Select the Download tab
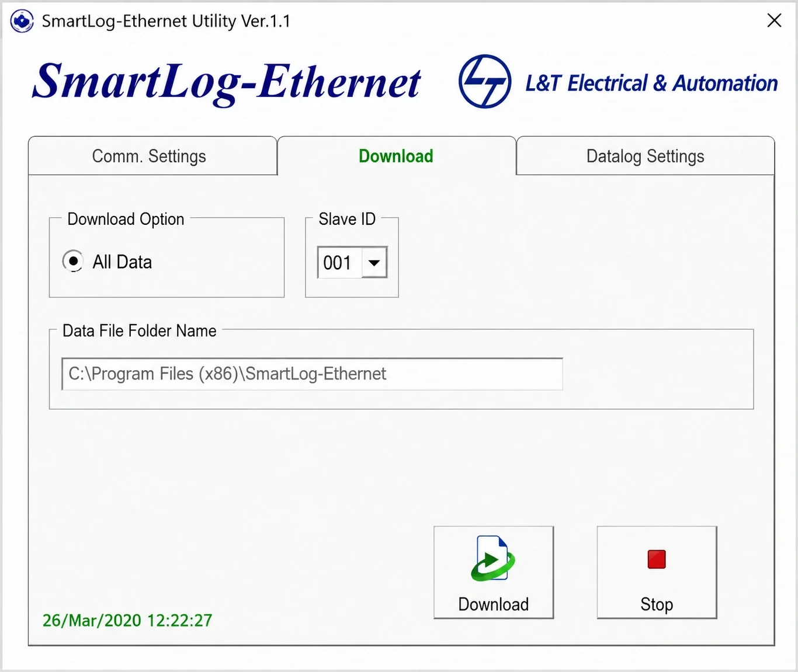 tap(397, 156)
